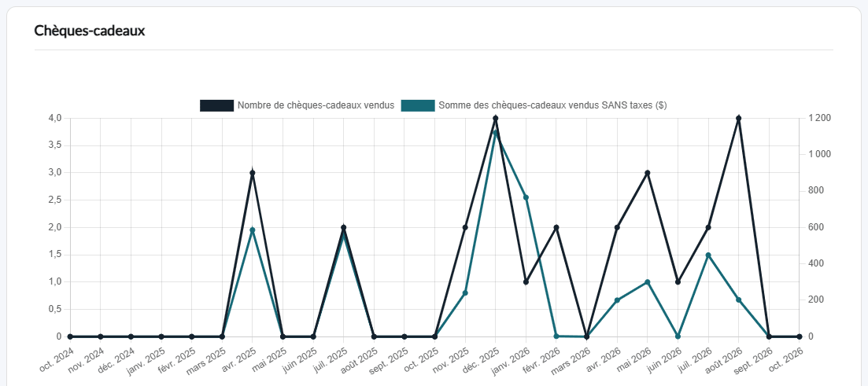Select the teal peak point at déc. 2025
Screen dimensions: 868x386
coord(496,133)
